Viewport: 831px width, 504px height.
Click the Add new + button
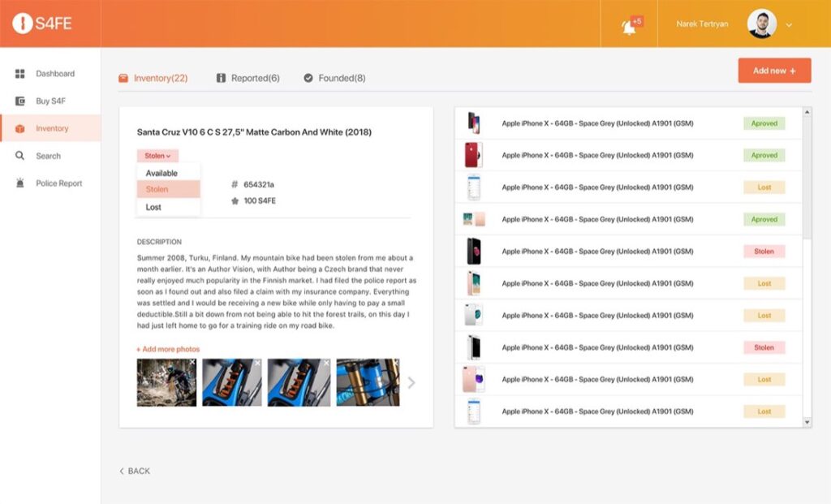774,71
